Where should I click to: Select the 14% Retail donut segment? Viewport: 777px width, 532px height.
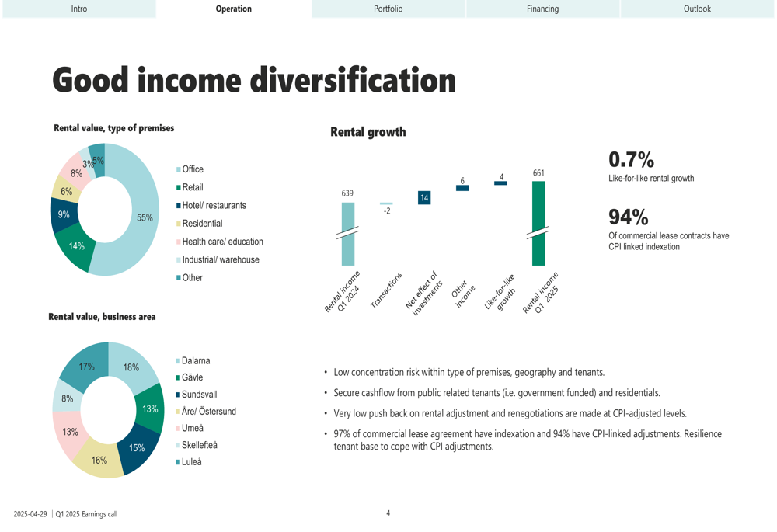[x=76, y=246]
